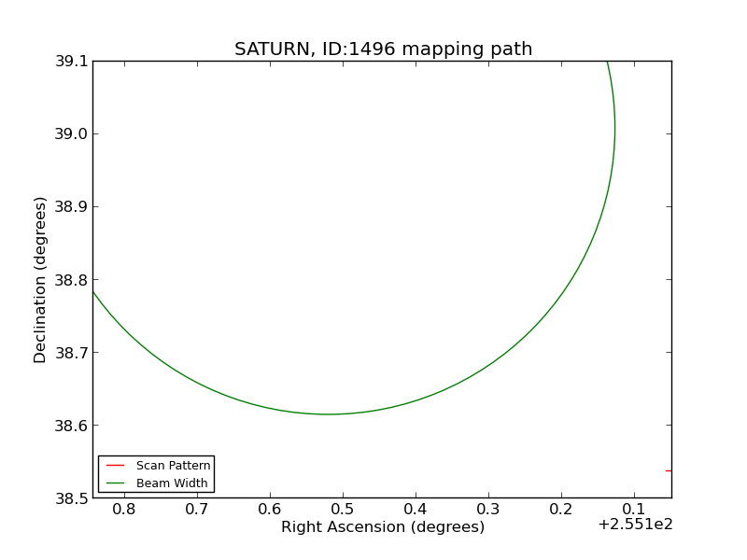Click the y-axis tick label 38.7

point(72,353)
